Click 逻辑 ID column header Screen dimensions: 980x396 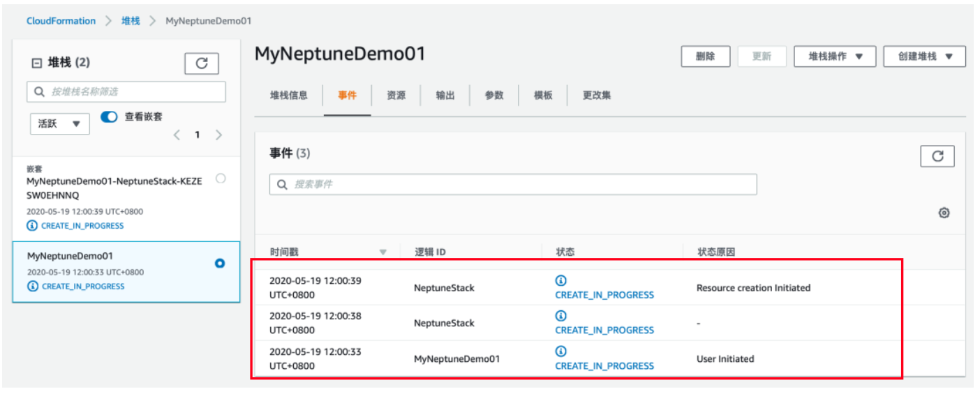coord(430,252)
